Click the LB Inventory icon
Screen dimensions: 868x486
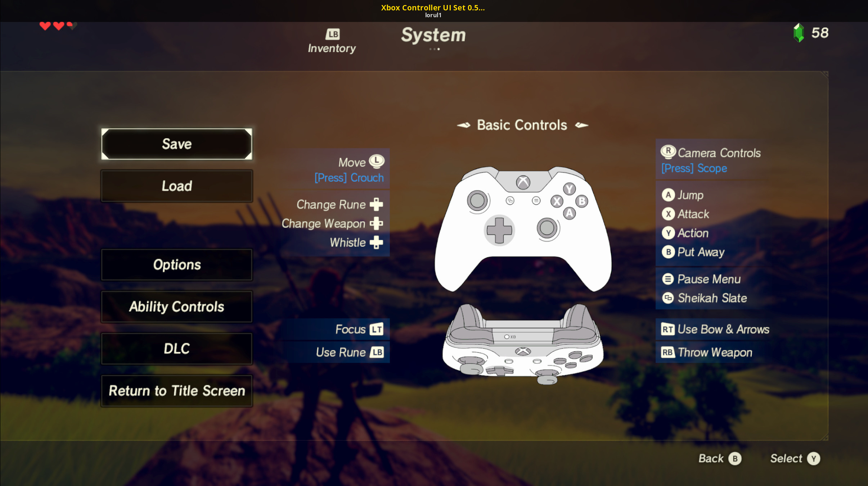tap(332, 34)
